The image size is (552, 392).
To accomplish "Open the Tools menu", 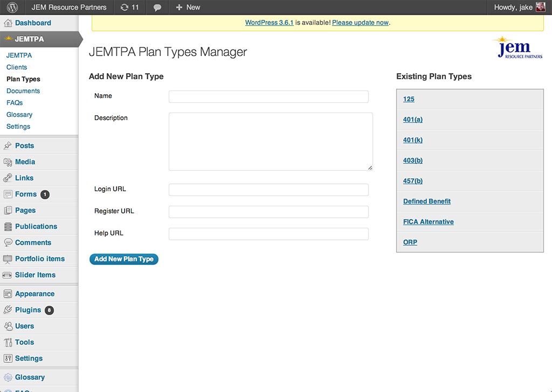I will coord(25,342).
